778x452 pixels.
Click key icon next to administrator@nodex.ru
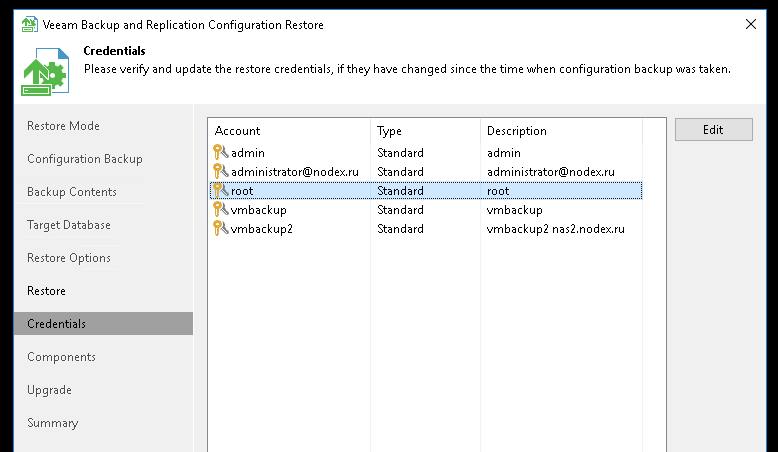pyautogui.click(x=220, y=171)
